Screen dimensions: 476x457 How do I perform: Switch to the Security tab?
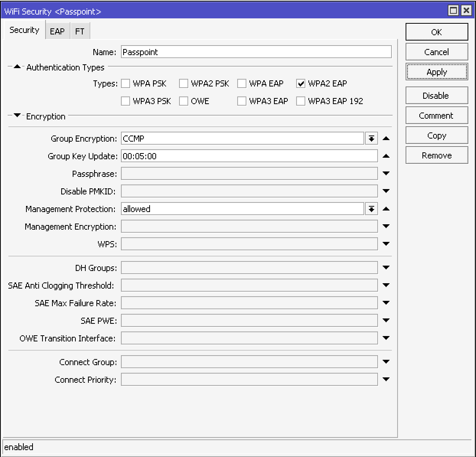coord(24,30)
